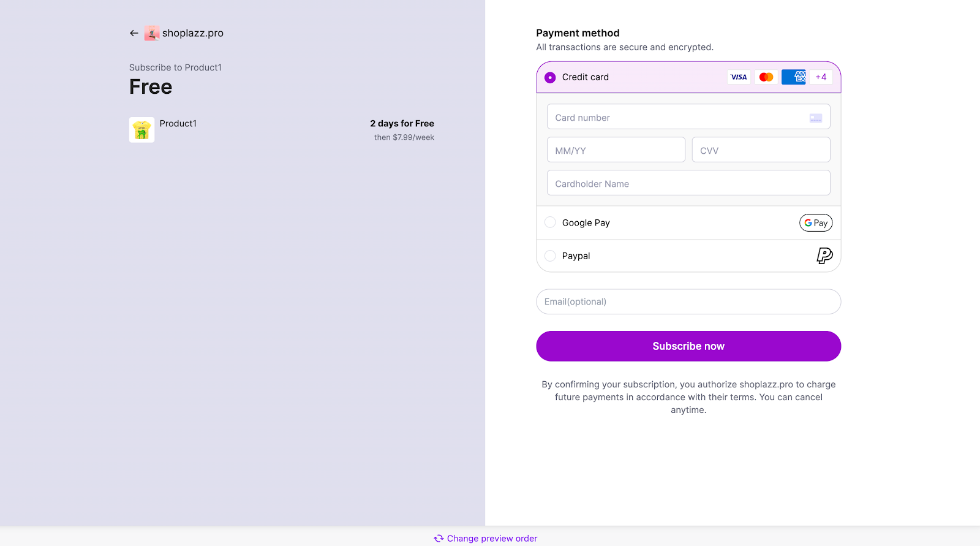Screen dimensions: 980x546
Task: Click the American Express icon
Action: (794, 77)
